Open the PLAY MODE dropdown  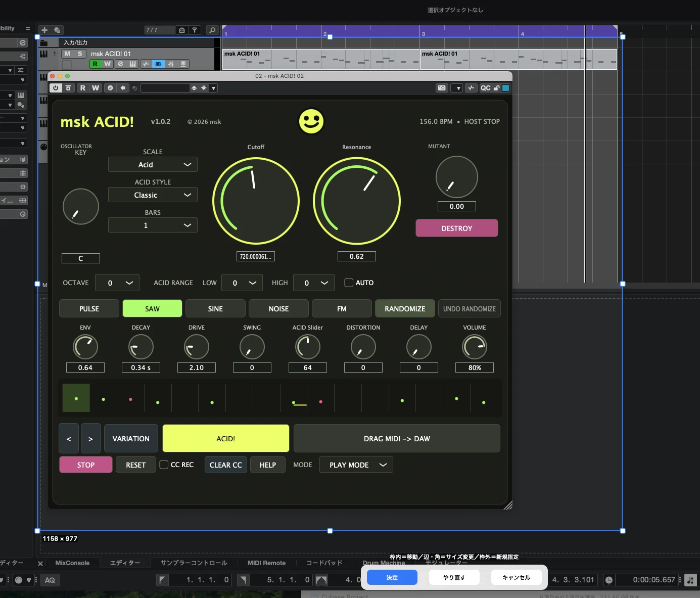[x=356, y=465]
